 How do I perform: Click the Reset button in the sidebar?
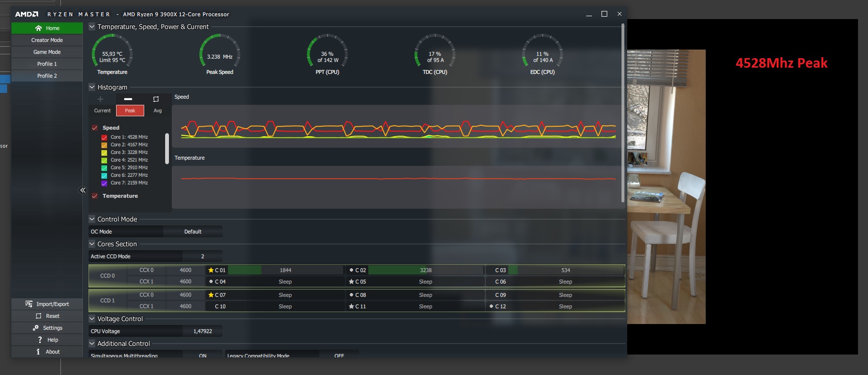pyautogui.click(x=47, y=316)
